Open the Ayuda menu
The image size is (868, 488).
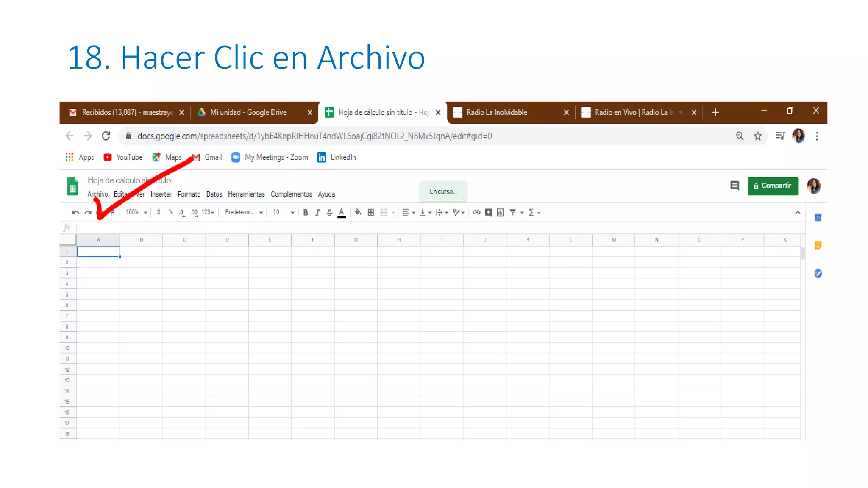tap(326, 194)
